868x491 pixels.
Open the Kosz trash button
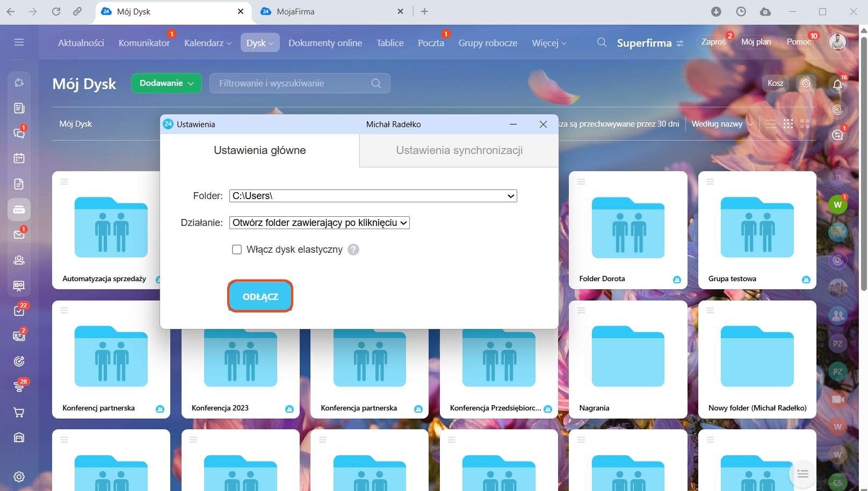775,83
